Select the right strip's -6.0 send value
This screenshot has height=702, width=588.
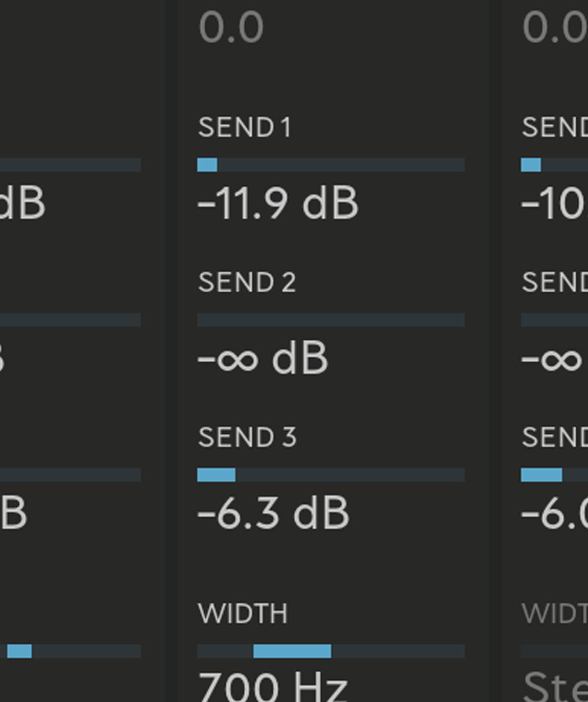tap(554, 513)
